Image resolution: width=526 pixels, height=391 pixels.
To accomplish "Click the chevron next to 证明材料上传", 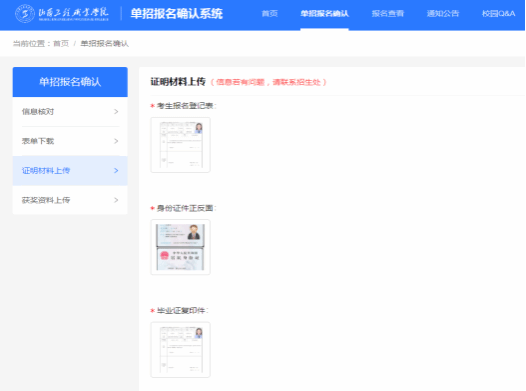I will click(x=116, y=171).
